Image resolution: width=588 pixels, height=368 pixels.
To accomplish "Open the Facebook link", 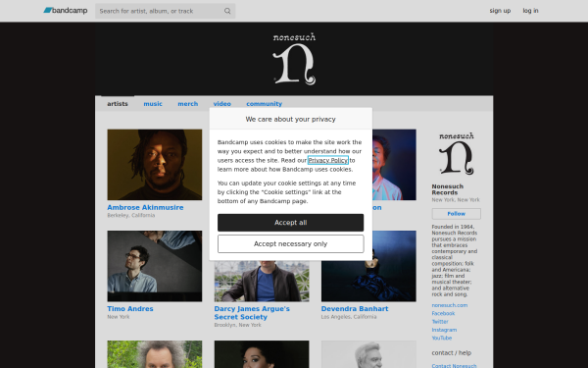I will point(443,313).
